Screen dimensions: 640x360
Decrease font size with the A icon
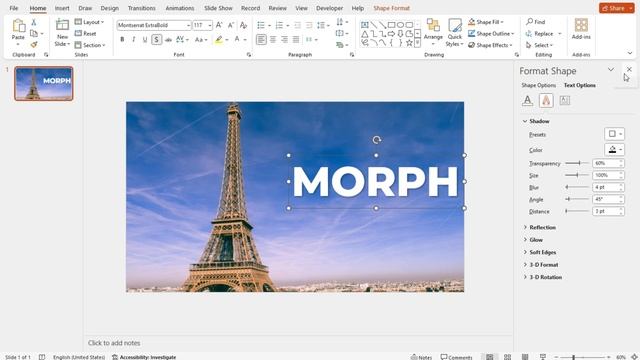point(231,25)
